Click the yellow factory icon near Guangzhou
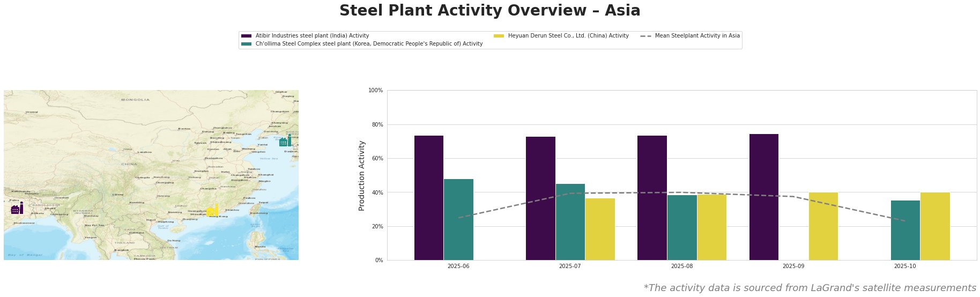Image resolution: width=980 pixels, height=297 pixels. tap(212, 210)
